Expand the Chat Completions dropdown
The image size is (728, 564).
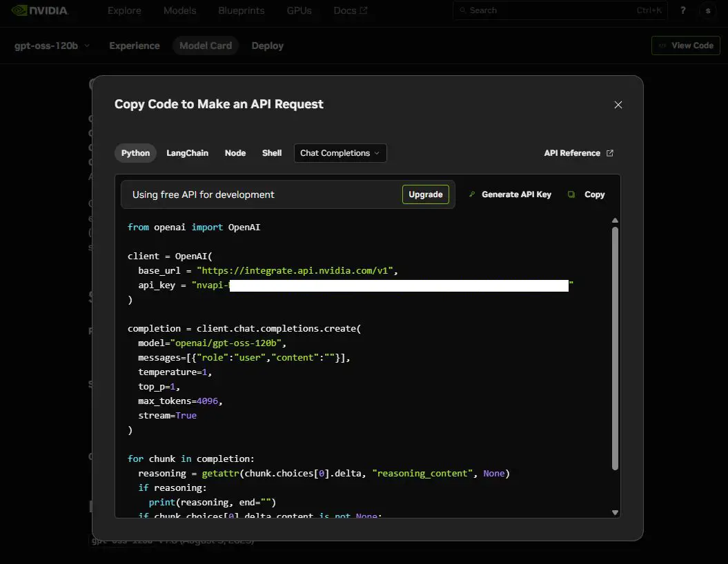340,153
